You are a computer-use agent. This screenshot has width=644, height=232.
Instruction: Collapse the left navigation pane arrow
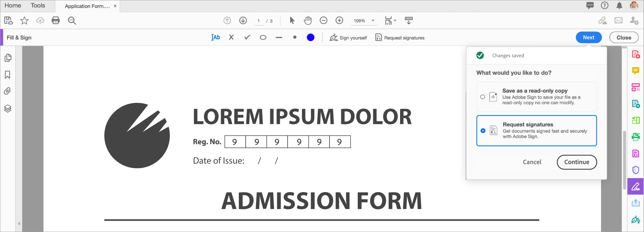pyautogui.click(x=19, y=223)
